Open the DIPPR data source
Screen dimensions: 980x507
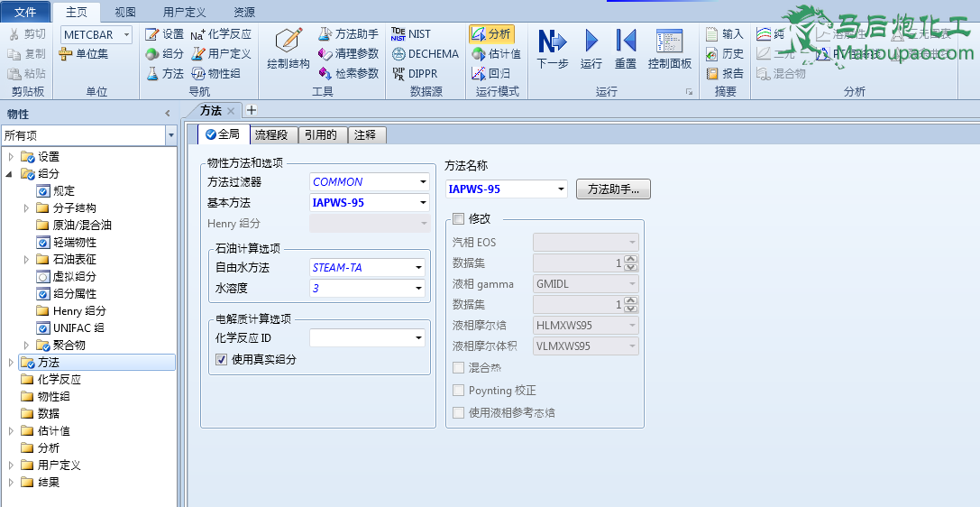415,73
